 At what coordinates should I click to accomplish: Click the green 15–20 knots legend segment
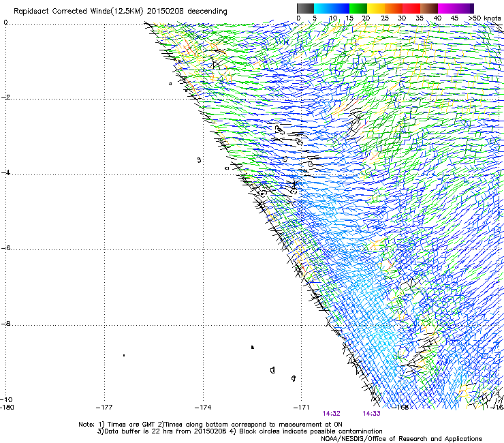358,8
